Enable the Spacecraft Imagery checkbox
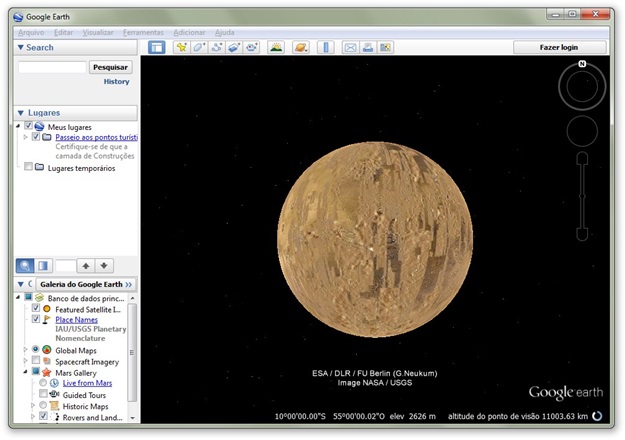Viewport: 625px width, 440px height. 35,360
